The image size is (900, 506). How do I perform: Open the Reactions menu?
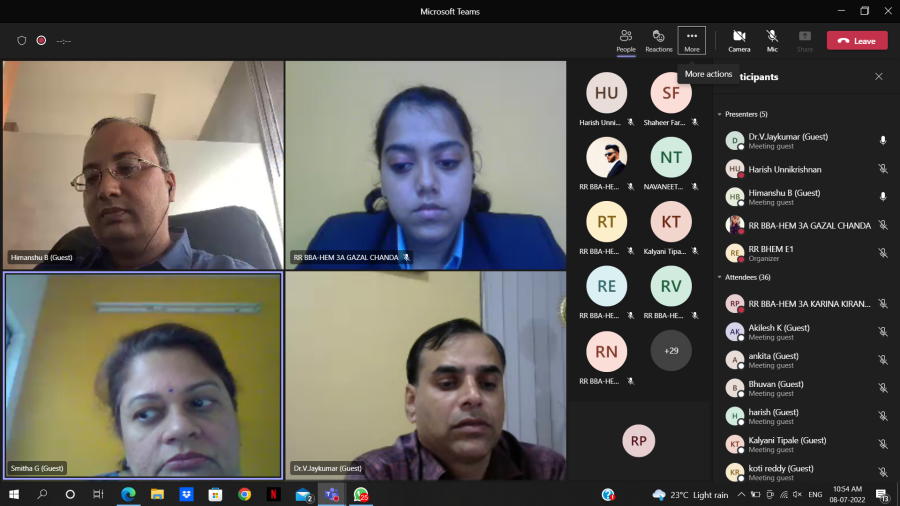(659, 40)
